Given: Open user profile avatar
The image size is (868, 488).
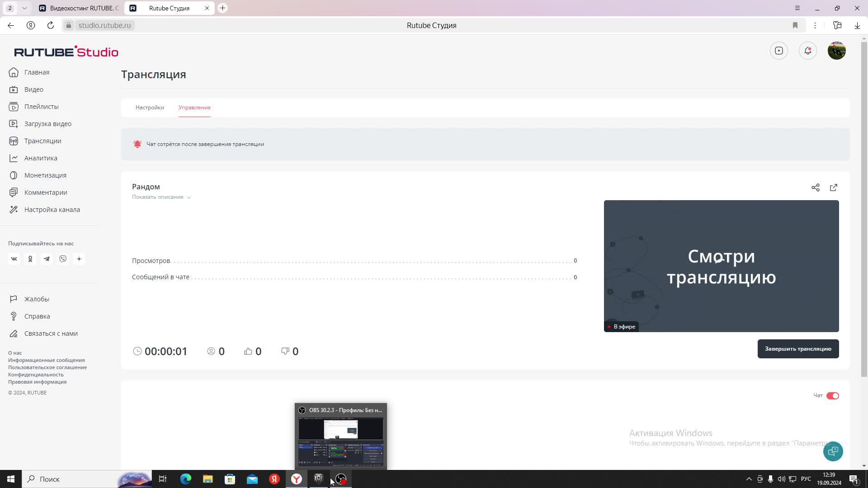Looking at the screenshot, I should [x=836, y=51].
